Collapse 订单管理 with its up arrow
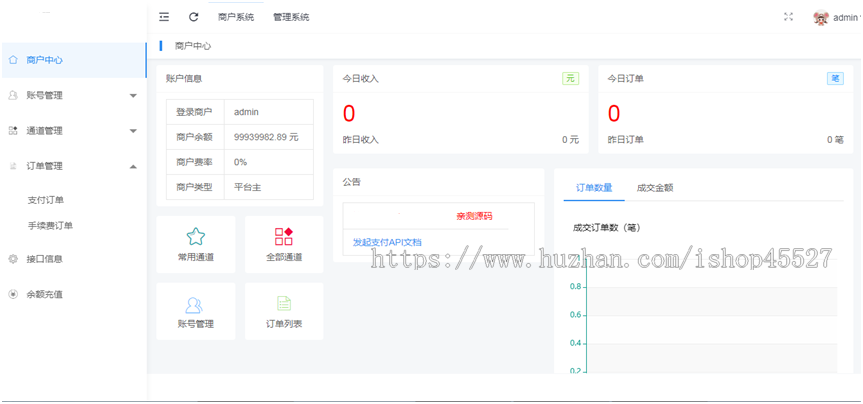The width and height of the screenshot is (863, 404). click(x=133, y=166)
